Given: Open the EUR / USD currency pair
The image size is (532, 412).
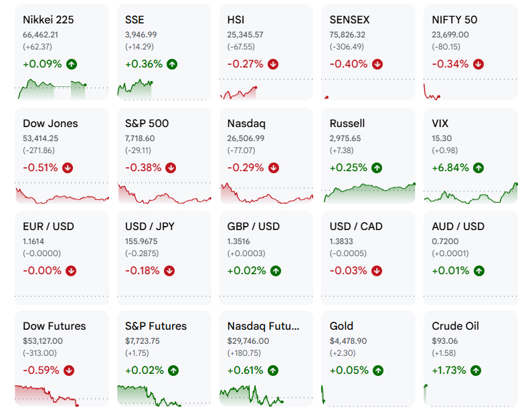Looking at the screenshot, I should (x=48, y=227).
